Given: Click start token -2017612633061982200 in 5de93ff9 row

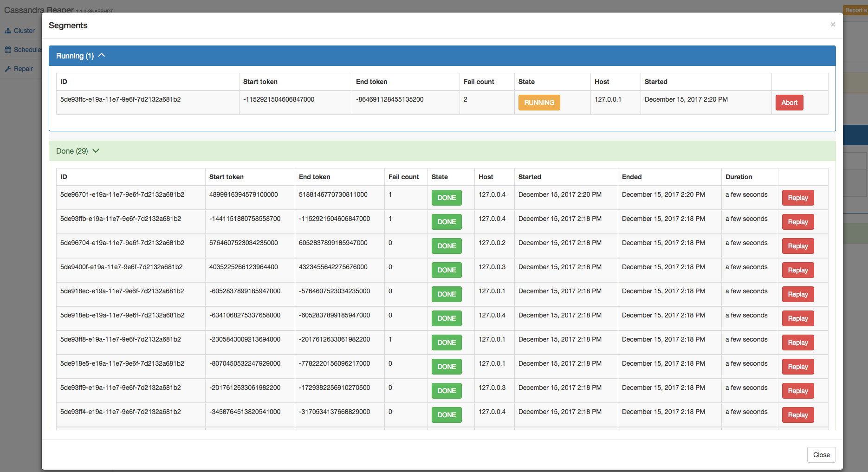Looking at the screenshot, I should coord(245,388).
